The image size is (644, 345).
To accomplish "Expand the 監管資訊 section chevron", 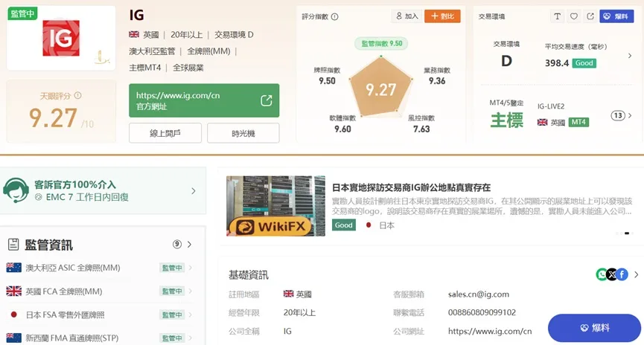I will click(x=189, y=245).
